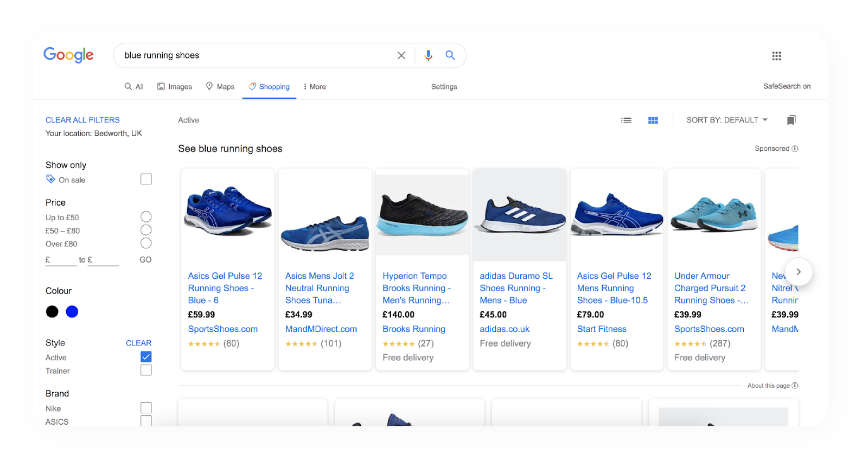868x467 pixels.
Task: Click the £140.00 price
Action: click(398, 315)
